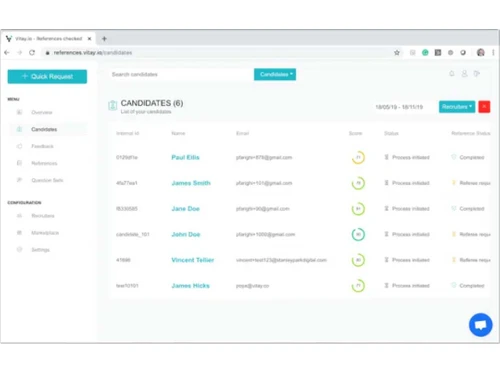500x375 pixels.
Task: Expand the Candidates search dropdown
Action: click(x=275, y=74)
